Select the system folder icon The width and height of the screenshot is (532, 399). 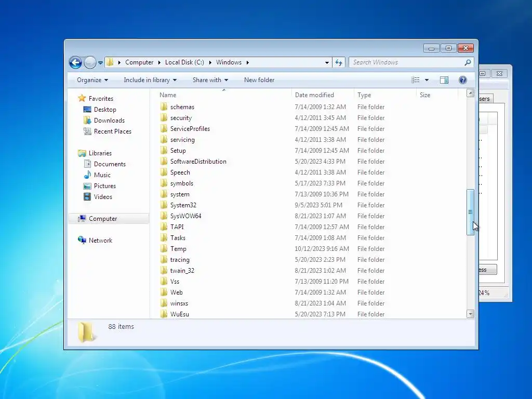point(164,194)
